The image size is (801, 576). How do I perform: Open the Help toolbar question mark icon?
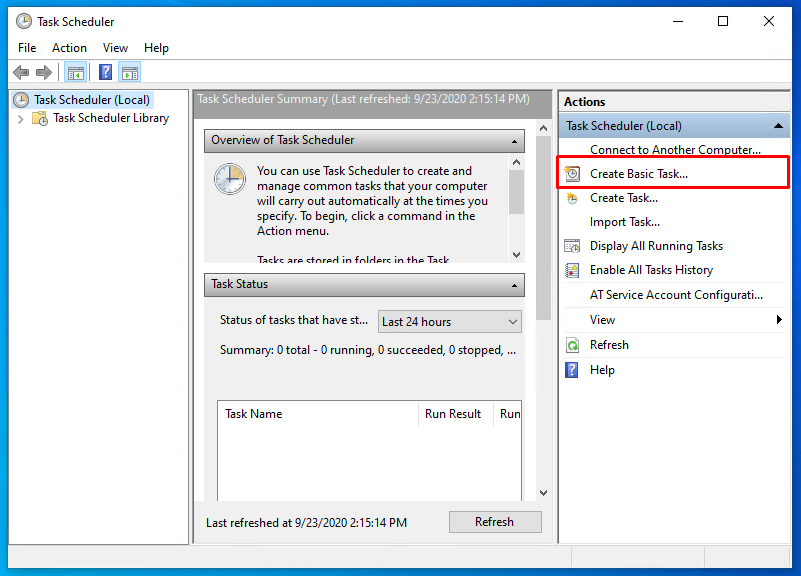click(x=105, y=73)
